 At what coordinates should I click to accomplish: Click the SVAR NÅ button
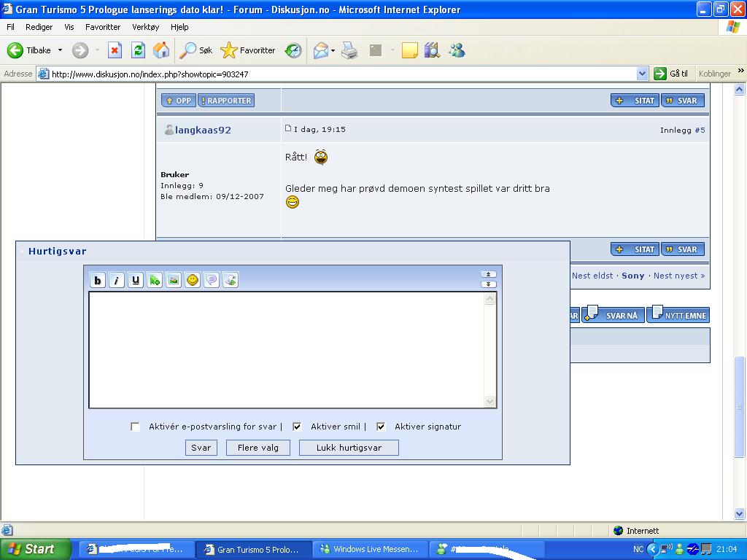pyautogui.click(x=613, y=315)
